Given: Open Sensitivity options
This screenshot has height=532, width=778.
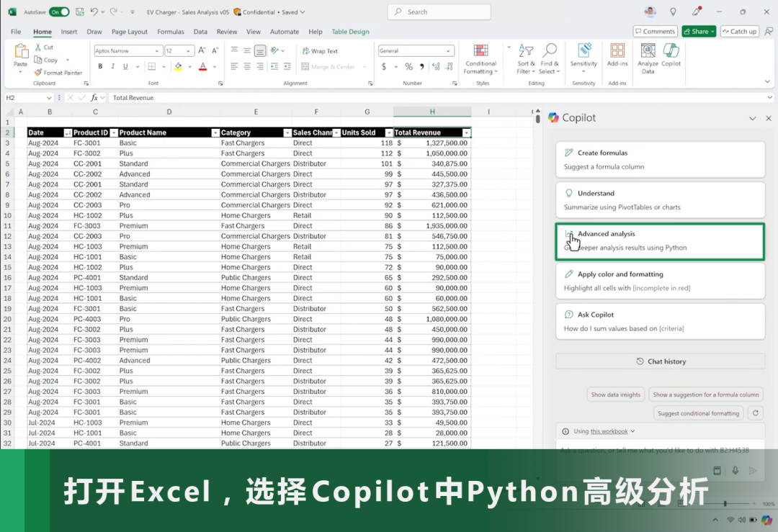Looking at the screenshot, I should (583, 59).
